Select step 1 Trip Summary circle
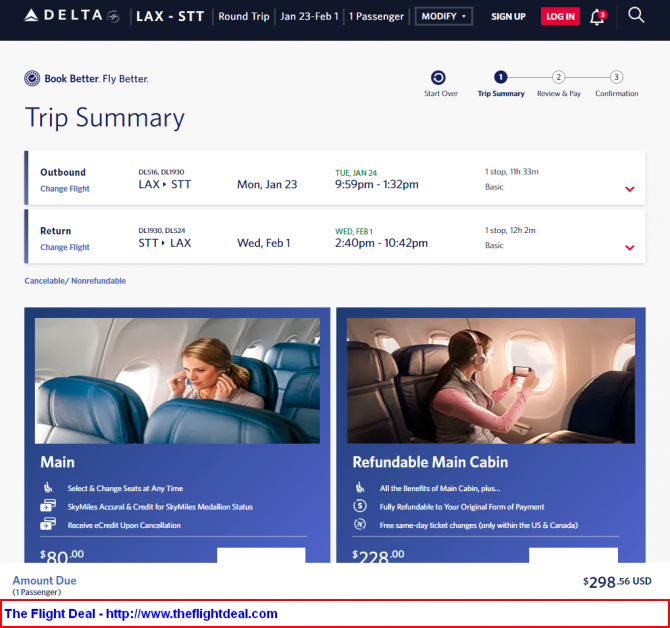The image size is (670, 628). pos(500,77)
